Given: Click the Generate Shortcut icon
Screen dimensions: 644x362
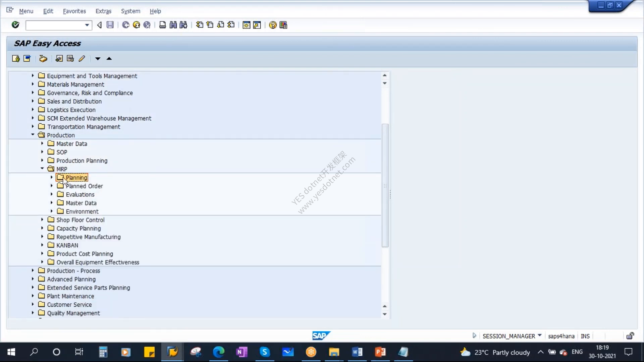Looking at the screenshot, I should click(257, 25).
